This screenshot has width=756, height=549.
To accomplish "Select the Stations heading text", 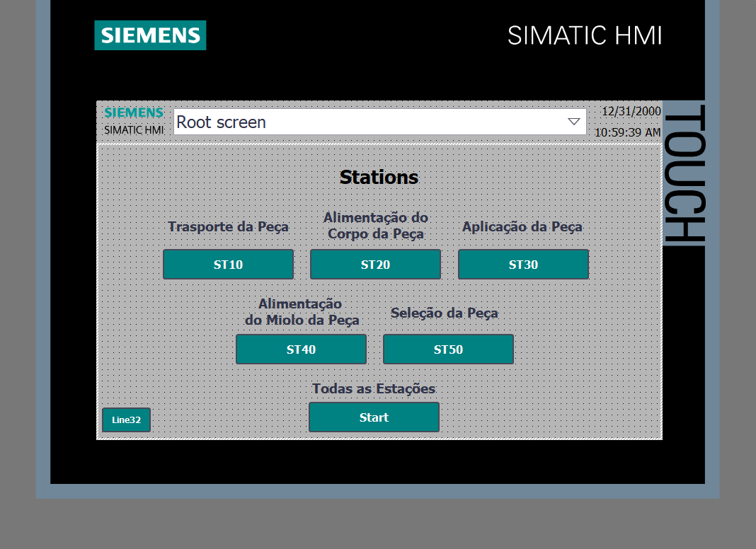I will click(379, 177).
